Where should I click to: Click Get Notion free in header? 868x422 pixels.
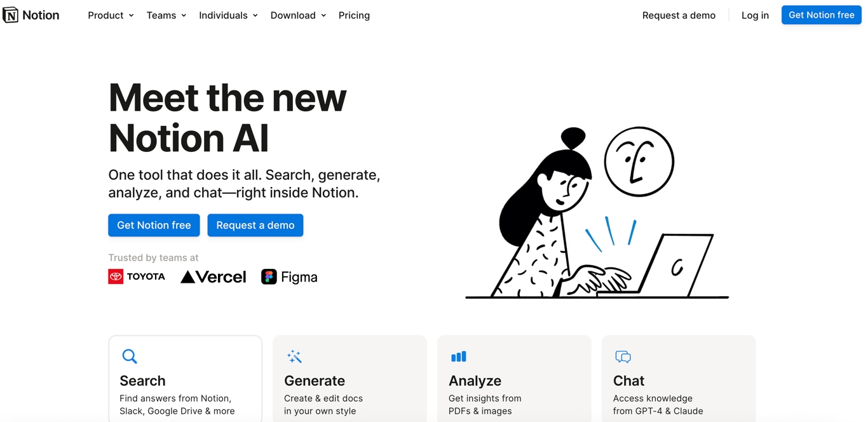pos(821,15)
